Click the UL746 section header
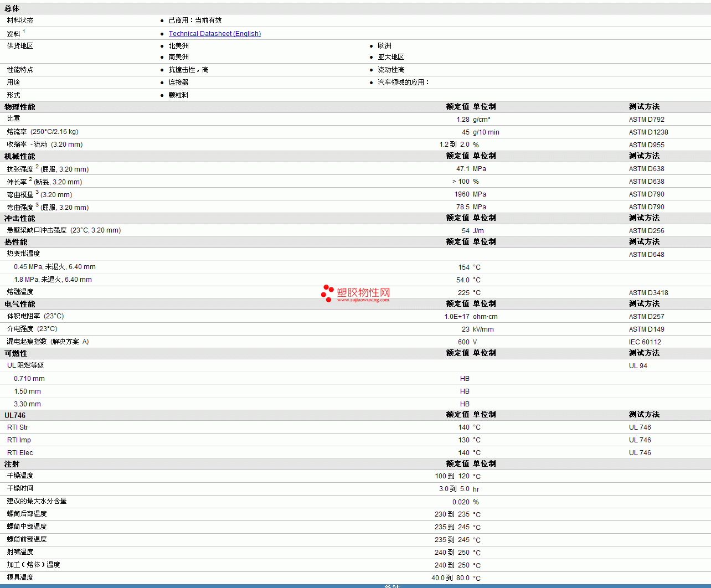Viewport: 711px width, 588px height. pyautogui.click(x=15, y=416)
